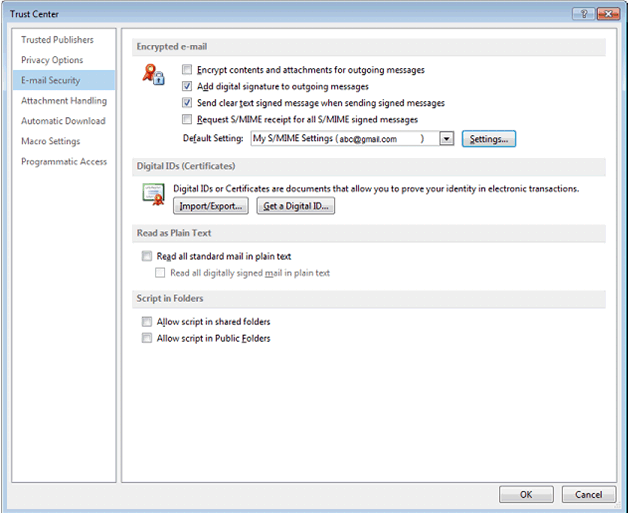Click the Settings... button
628x513 pixels.
[488, 139]
